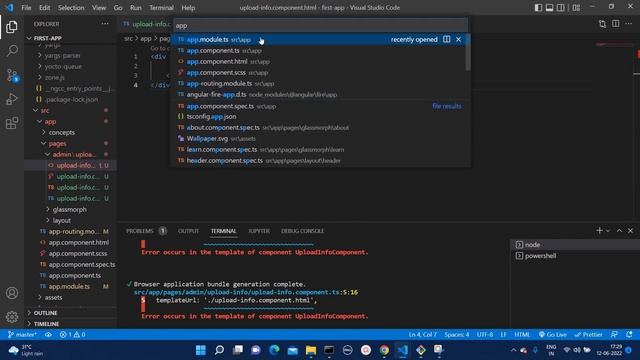Close the terminal panel
This screenshot has width=640, height=360.
630,231
